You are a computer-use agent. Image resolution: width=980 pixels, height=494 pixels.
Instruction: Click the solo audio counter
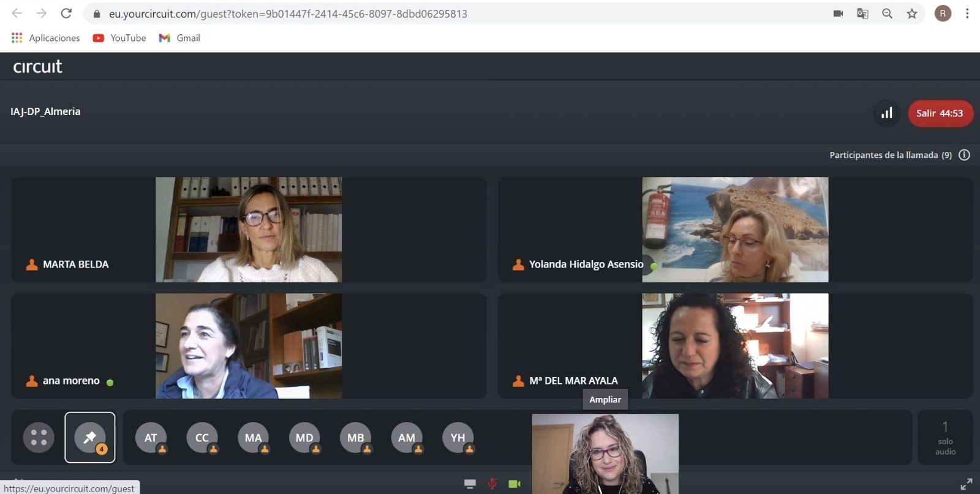click(x=945, y=438)
